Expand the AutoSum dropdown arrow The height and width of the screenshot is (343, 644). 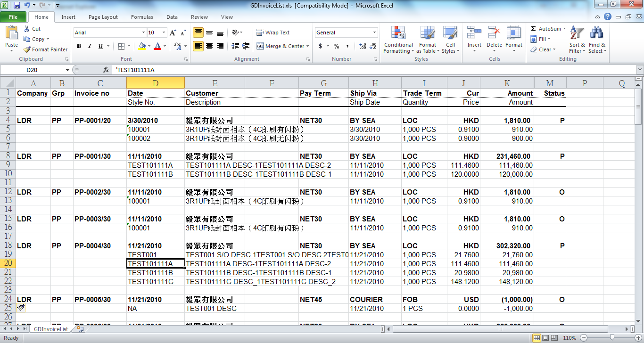(x=564, y=29)
